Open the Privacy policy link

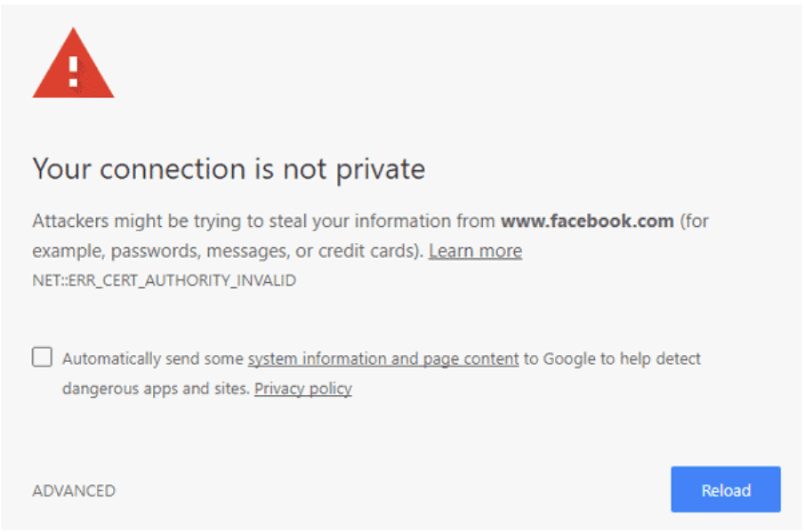point(303,389)
